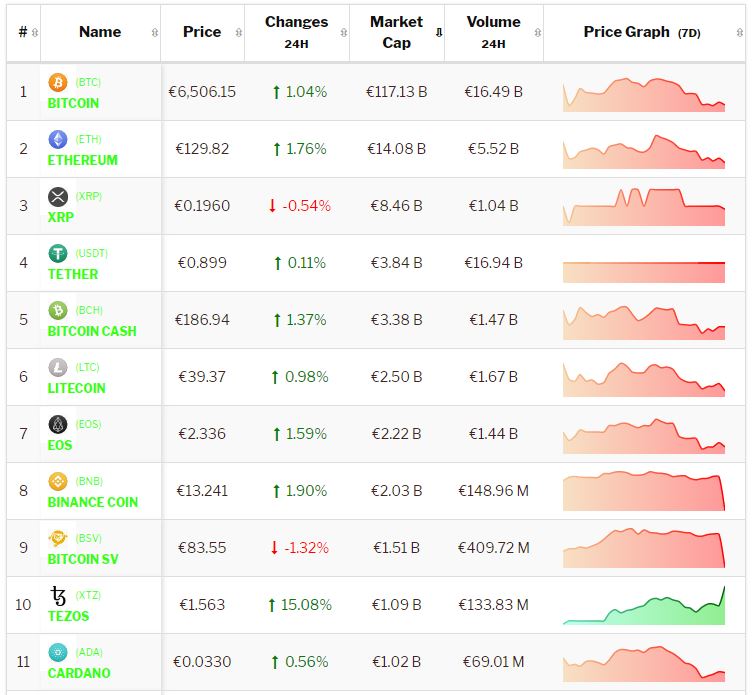Sort table by Market Cap column

click(396, 32)
